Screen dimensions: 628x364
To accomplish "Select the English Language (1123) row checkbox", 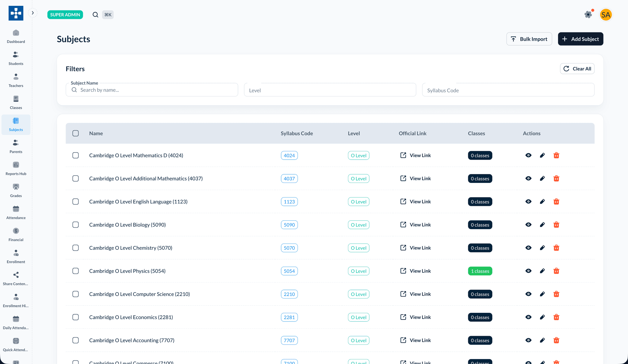I will (75, 202).
